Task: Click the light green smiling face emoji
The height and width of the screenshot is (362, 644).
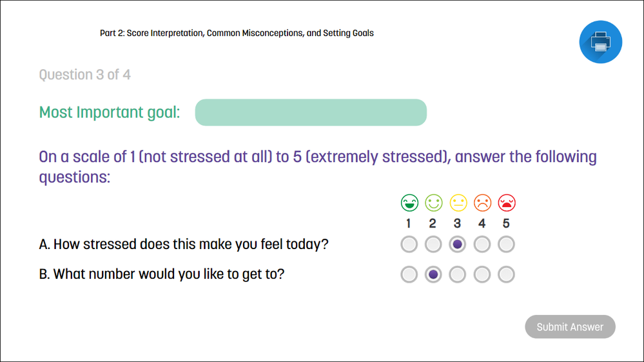Action: tap(434, 203)
